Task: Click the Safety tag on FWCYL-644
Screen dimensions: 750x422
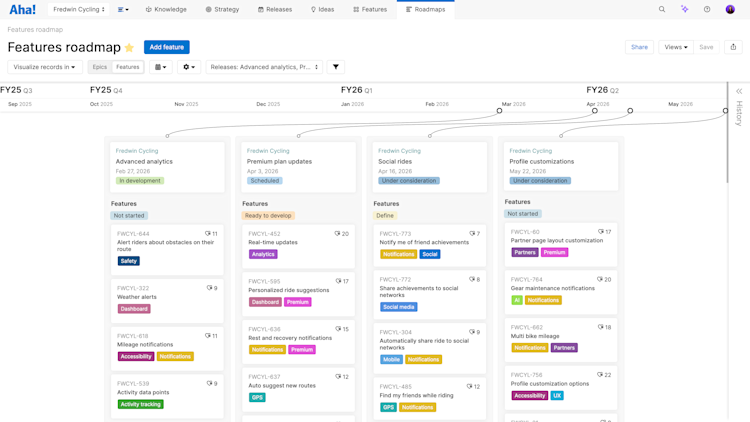Action: coord(129,261)
